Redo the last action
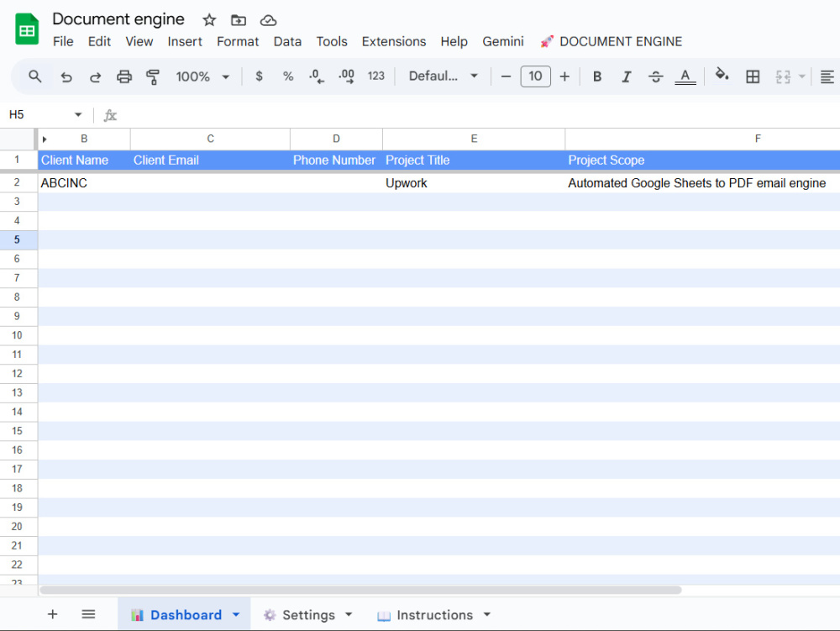 [96, 76]
